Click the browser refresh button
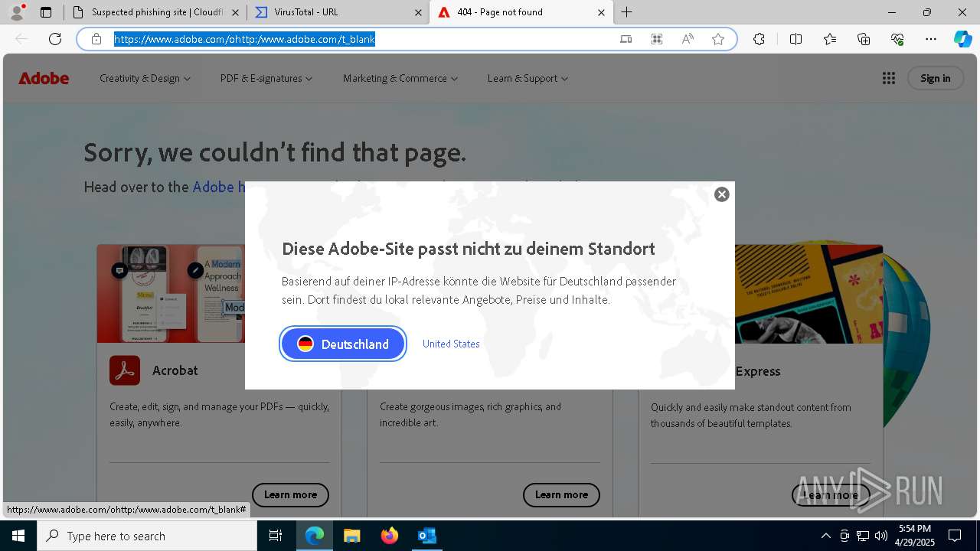980x551 pixels. pyautogui.click(x=55, y=39)
